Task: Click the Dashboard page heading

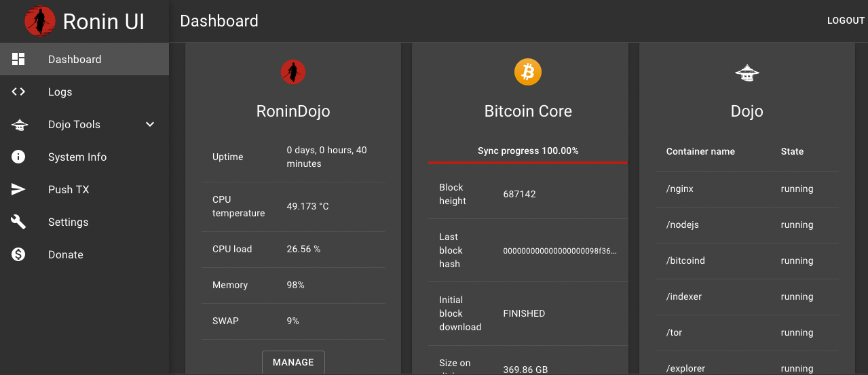Action: [219, 21]
